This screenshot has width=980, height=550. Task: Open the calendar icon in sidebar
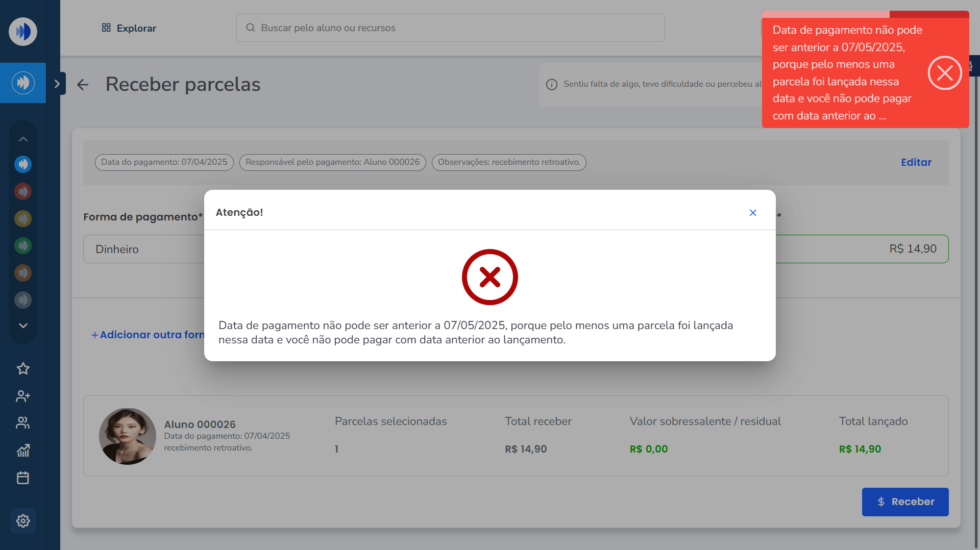(23, 478)
